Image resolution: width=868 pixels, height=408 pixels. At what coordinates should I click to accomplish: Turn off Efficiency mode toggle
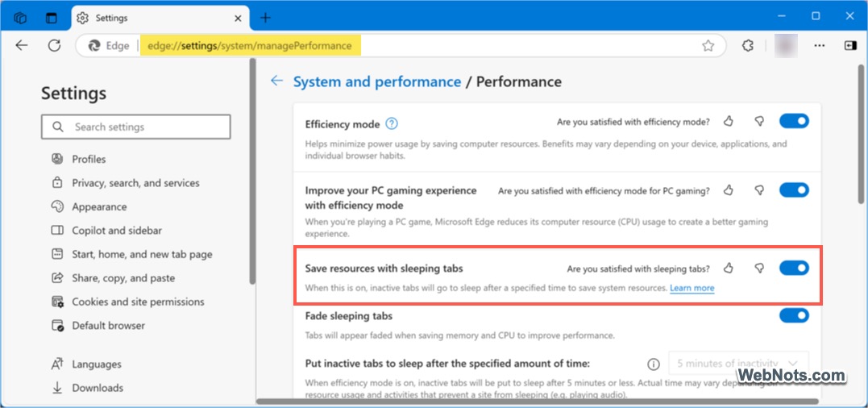pos(794,121)
